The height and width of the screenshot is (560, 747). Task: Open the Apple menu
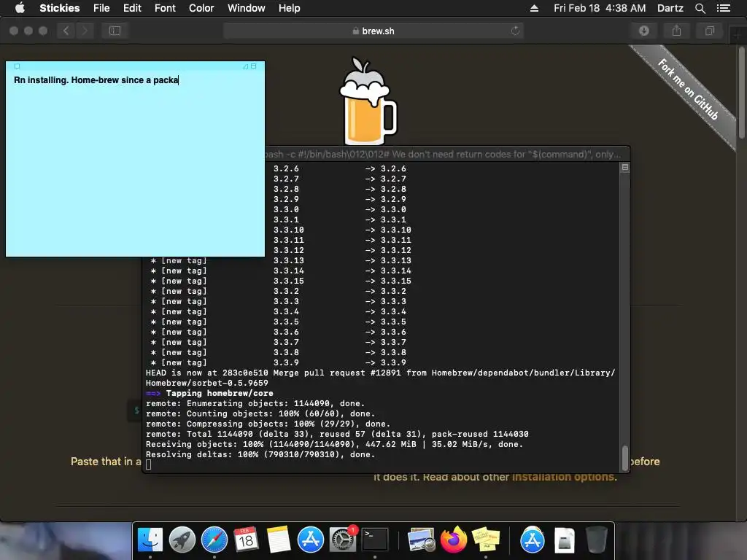point(20,8)
